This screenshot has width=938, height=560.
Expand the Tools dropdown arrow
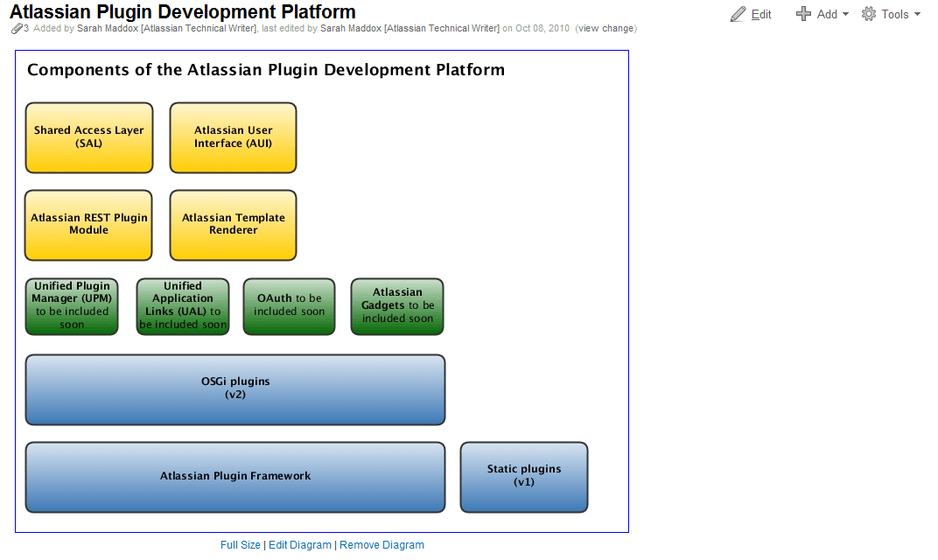pyautogui.click(x=917, y=14)
